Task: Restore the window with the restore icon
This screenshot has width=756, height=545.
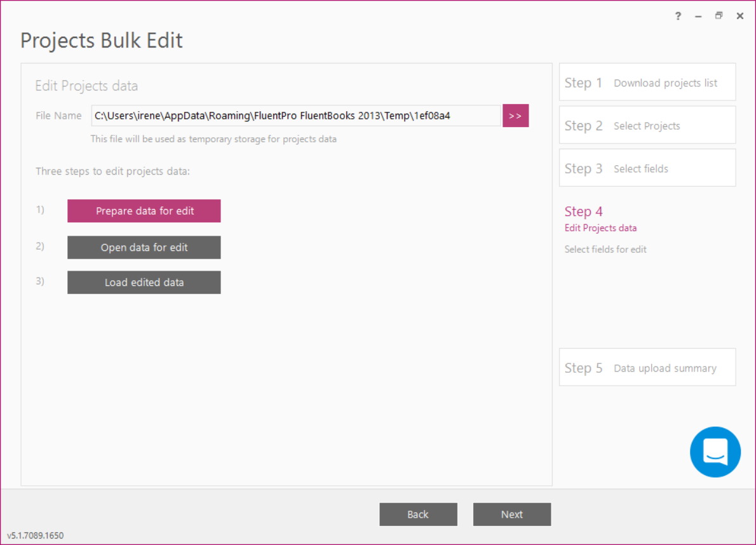Action: [719, 16]
